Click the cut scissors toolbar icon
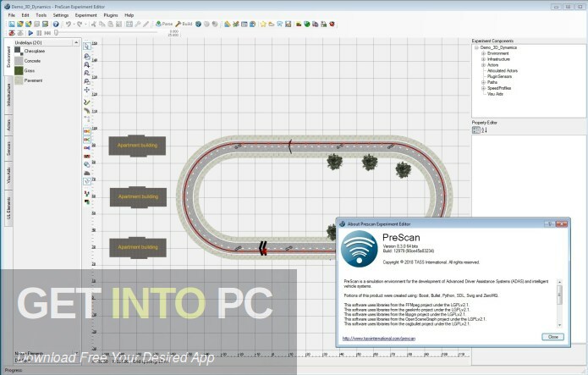Image resolution: width=588 pixels, height=375 pixels. [x=93, y=24]
